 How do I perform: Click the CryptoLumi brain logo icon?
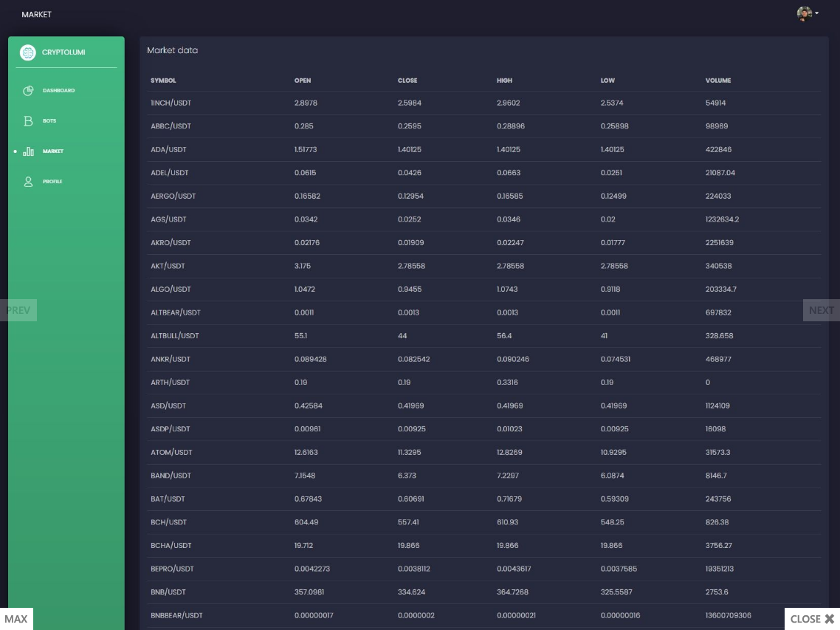[28, 52]
